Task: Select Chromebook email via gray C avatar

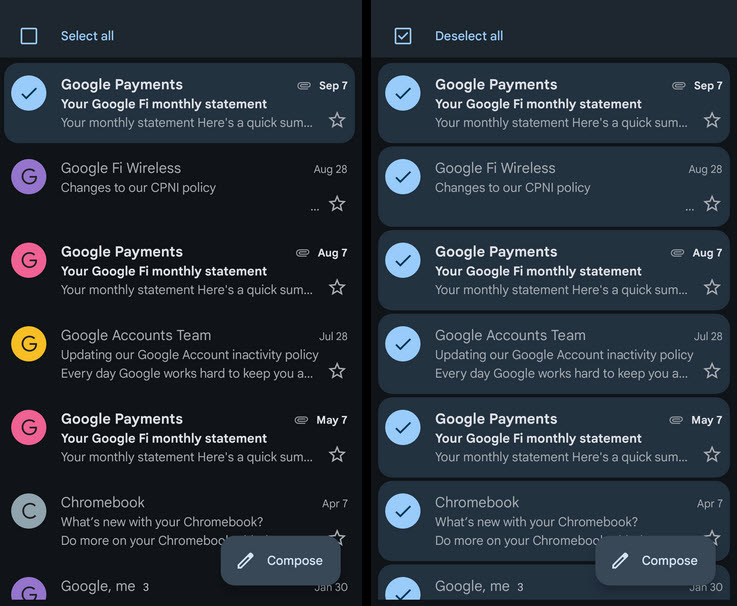Action: pos(29,511)
